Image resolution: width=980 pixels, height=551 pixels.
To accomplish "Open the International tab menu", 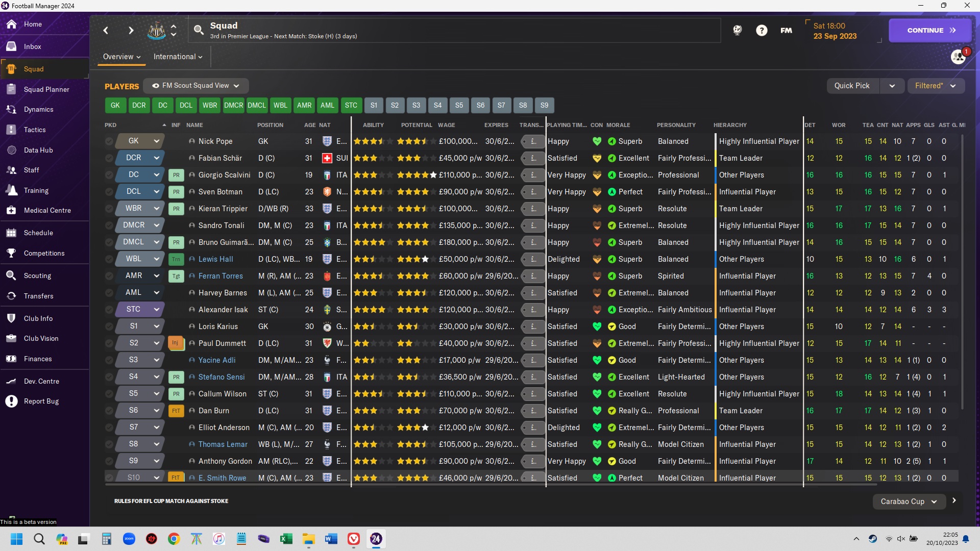I will pyautogui.click(x=178, y=57).
